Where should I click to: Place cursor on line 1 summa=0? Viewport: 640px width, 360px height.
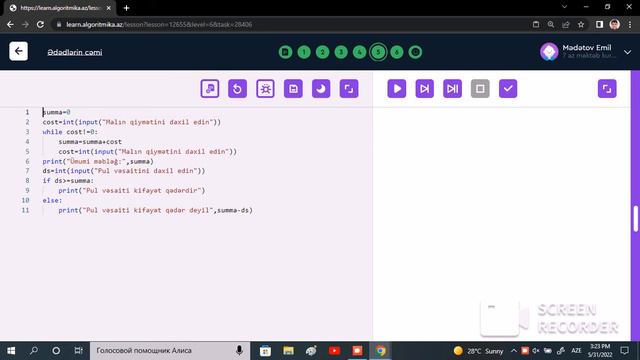tap(57, 112)
